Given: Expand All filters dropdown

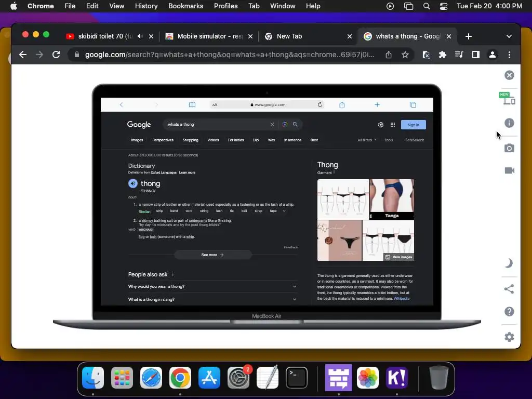Looking at the screenshot, I should 367,140.
